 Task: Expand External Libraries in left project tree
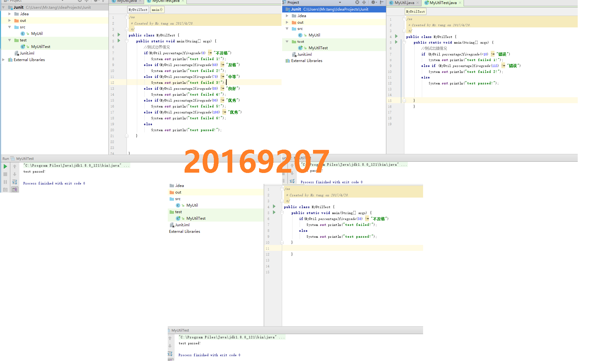click(3, 60)
